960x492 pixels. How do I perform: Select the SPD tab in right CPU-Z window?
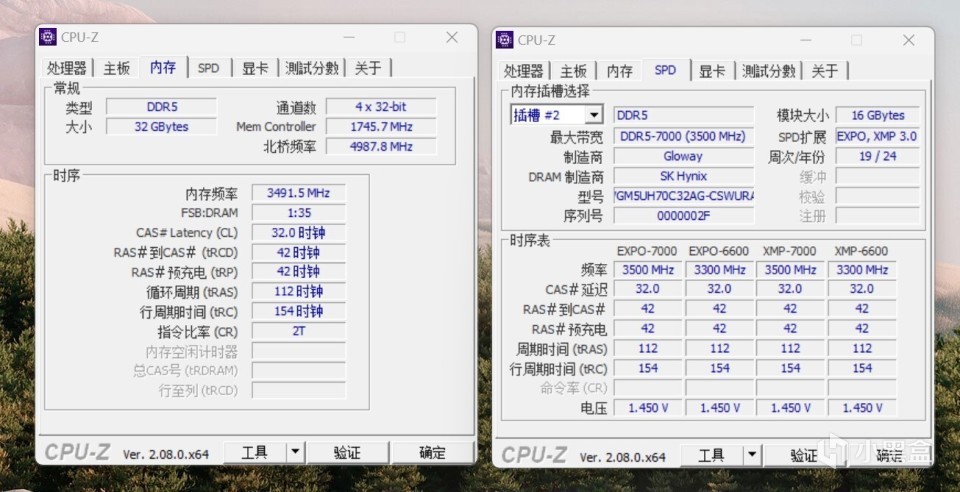tap(666, 70)
